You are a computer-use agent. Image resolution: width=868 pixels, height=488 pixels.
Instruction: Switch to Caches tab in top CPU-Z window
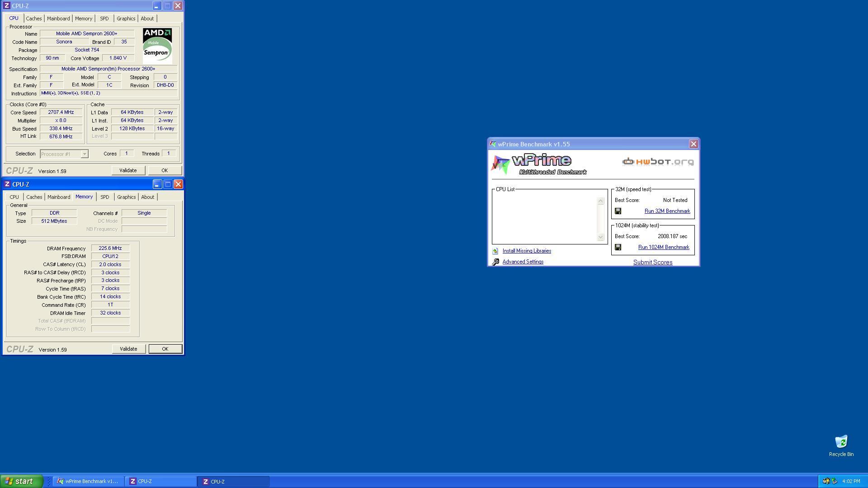tap(34, 19)
